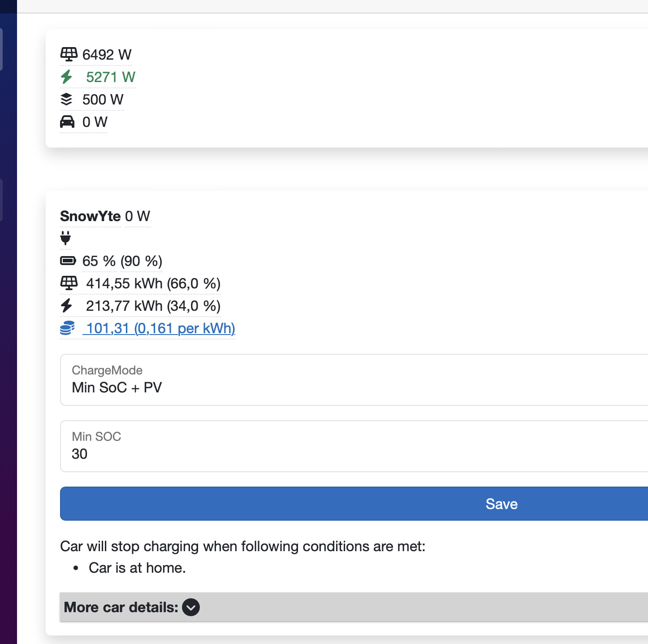Click the Save button

pyautogui.click(x=354, y=504)
